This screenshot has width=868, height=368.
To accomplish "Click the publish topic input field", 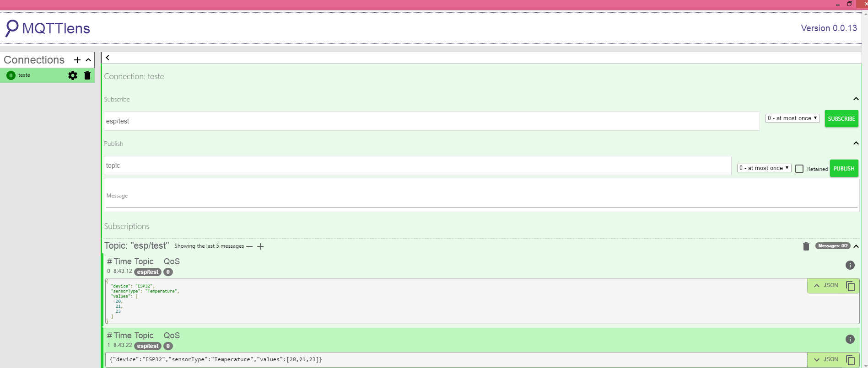I will coord(417,165).
